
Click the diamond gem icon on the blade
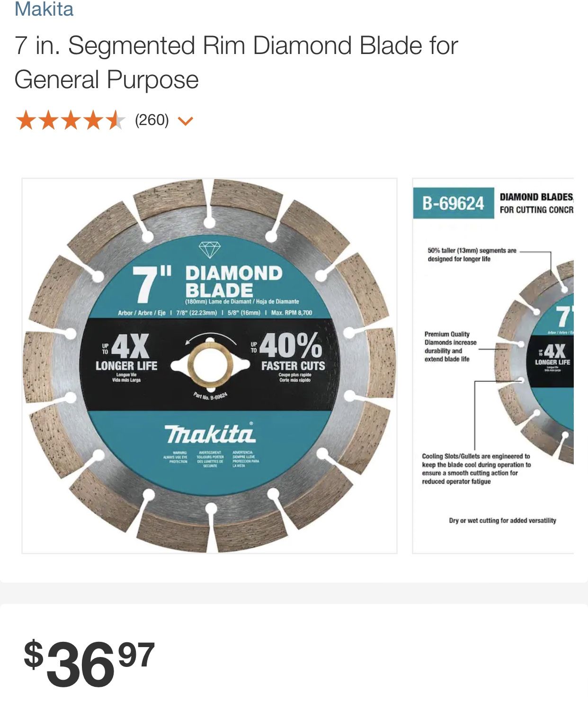(x=210, y=250)
